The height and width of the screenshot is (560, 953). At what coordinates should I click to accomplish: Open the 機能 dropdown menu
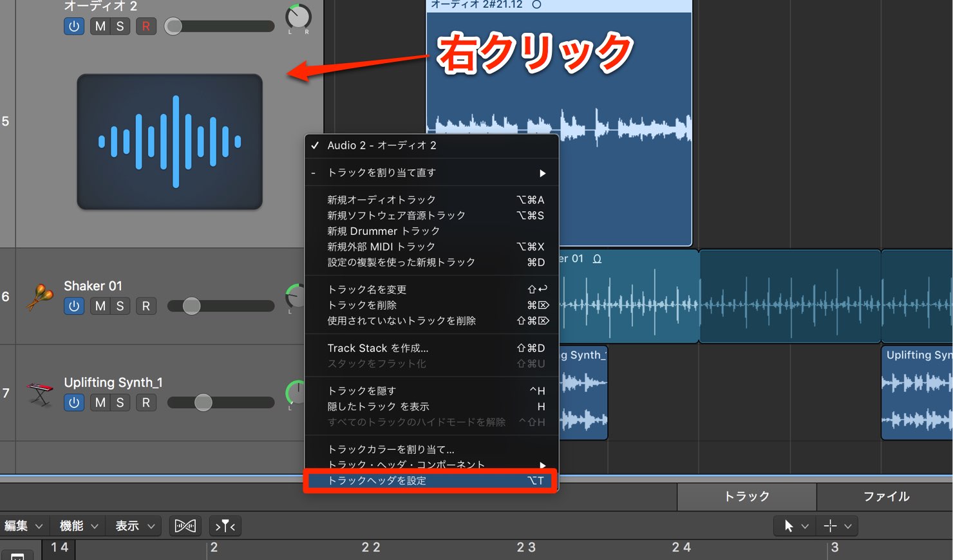(x=79, y=526)
